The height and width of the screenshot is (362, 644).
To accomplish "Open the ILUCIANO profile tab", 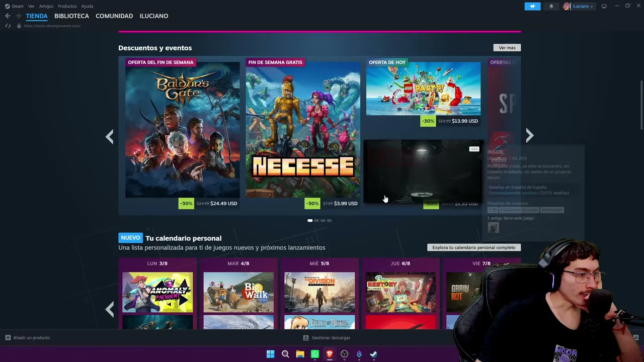I will [154, 16].
